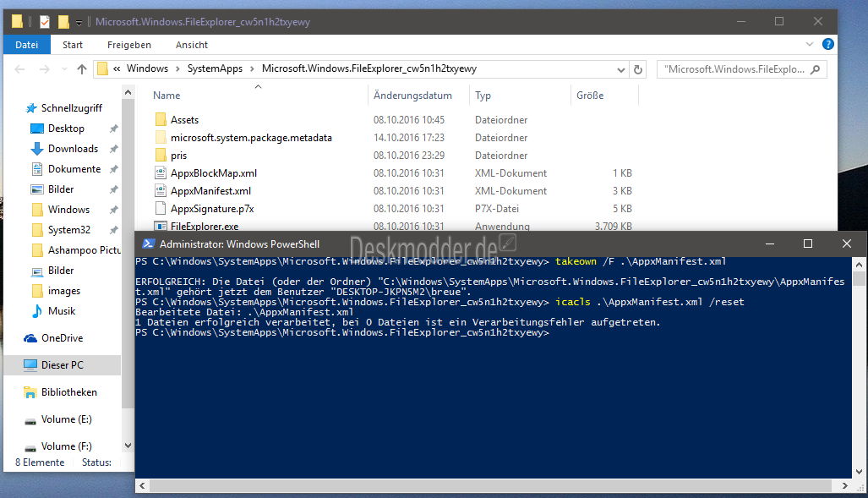
Task: Refresh the current folder view
Action: (x=638, y=70)
